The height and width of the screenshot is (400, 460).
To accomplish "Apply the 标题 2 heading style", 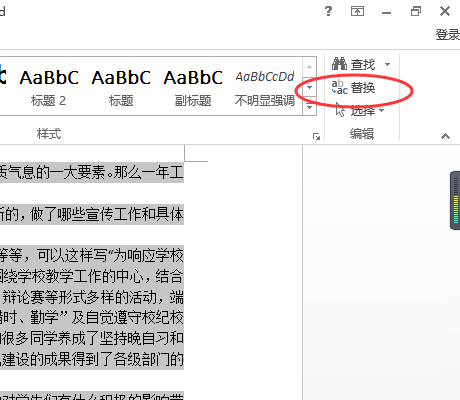I will point(49,86).
